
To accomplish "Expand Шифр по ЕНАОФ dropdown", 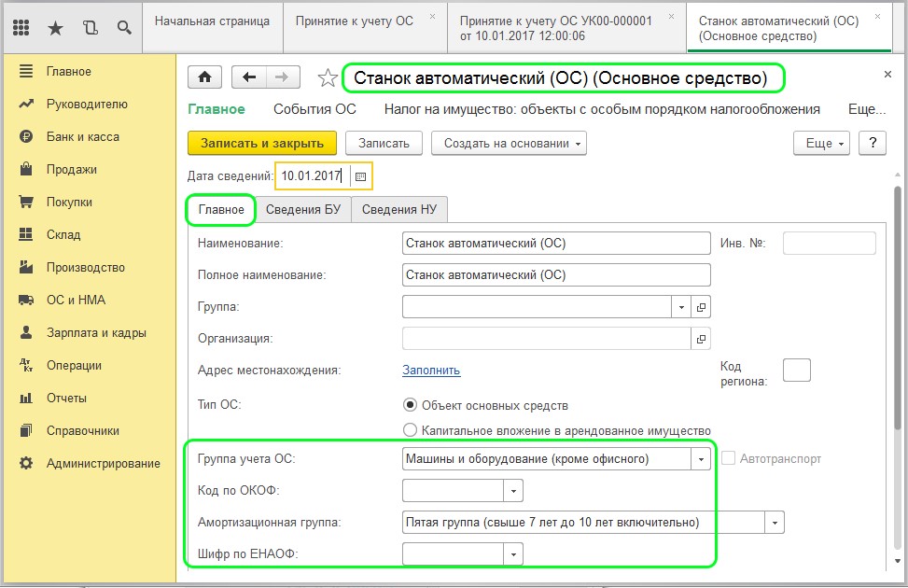I will tap(513, 554).
